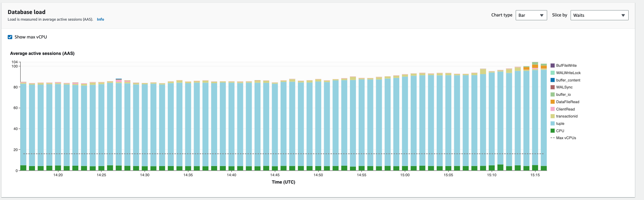Click the 15:05 time axis label
Image resolution: width=644 pixels, height=200 pixels.
click(x=448, y=175)
